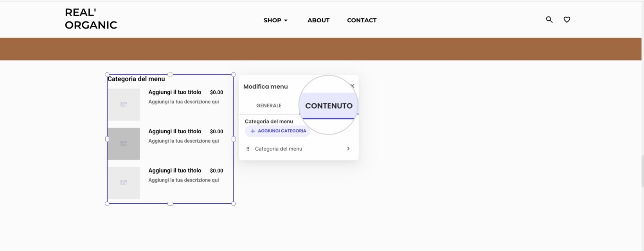Expand the Categoria del menu row chevron
644x251 pixels.
pos(348,149)
